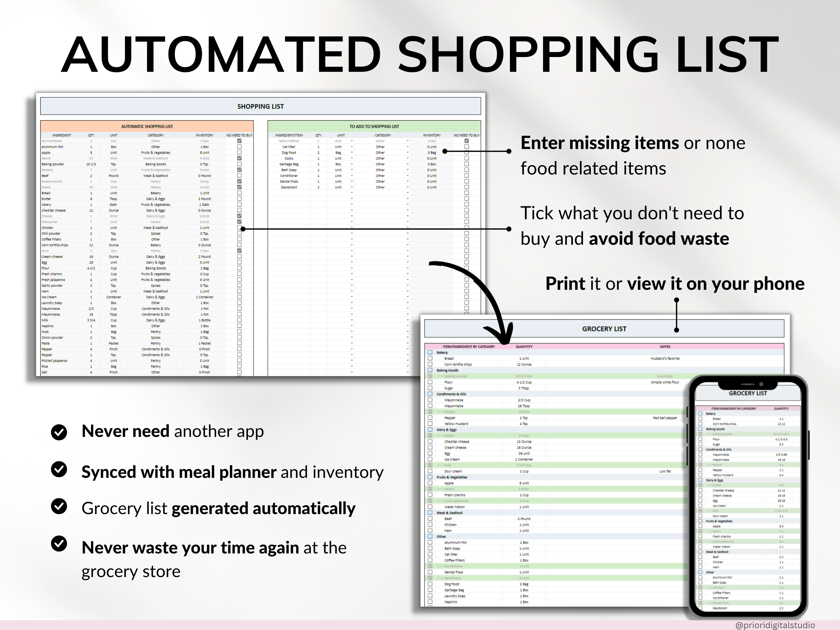Tick the 'No Need to Buy' box for Cat litter
This screenshot has height=630, width=840.
pos(467,147)
